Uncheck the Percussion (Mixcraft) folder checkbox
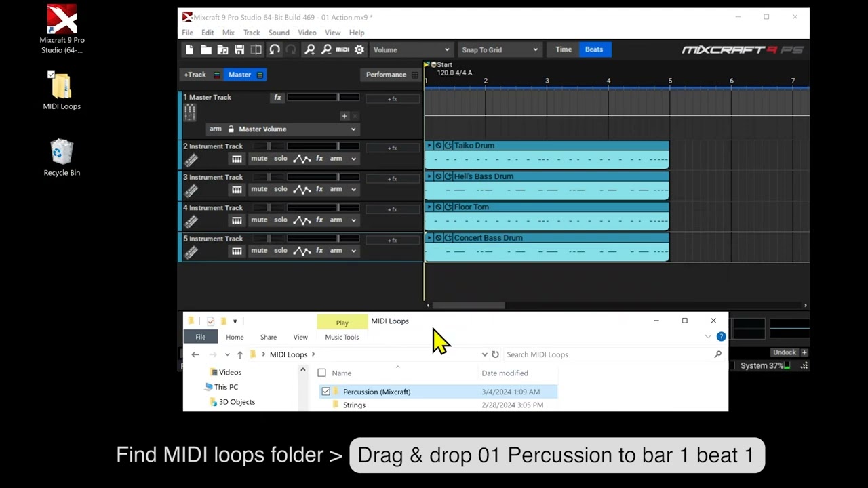The image size is (868, 488). click(326, 392)
